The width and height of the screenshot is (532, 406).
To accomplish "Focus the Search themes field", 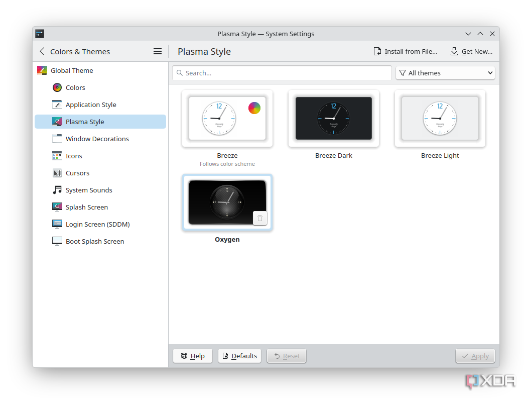I will pyautogui.click(x=282, y=73).
